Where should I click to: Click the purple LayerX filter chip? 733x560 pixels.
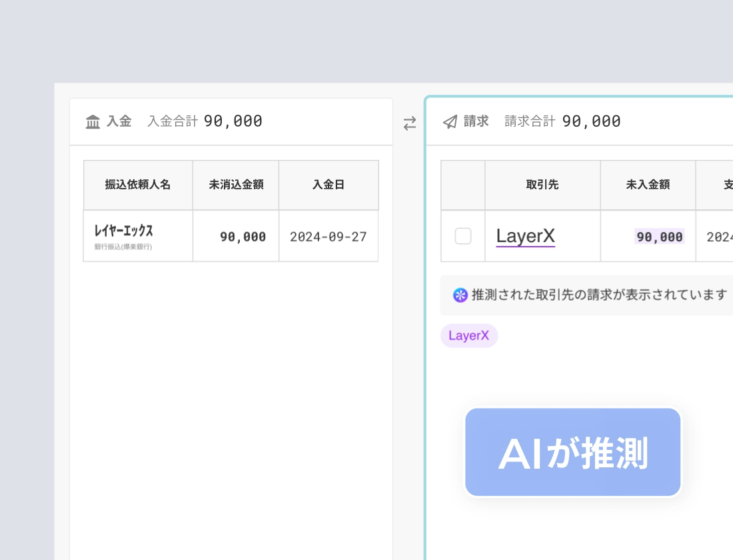pos(469,335)
